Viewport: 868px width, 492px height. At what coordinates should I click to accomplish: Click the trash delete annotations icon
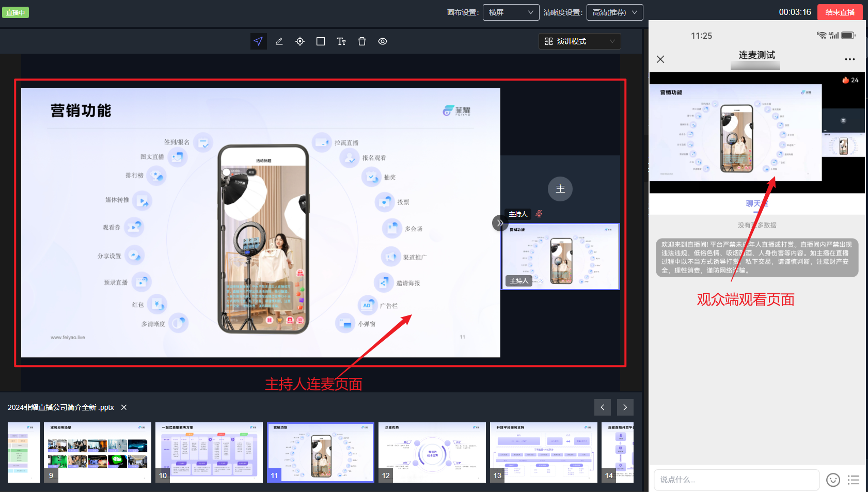coord(362,41)
